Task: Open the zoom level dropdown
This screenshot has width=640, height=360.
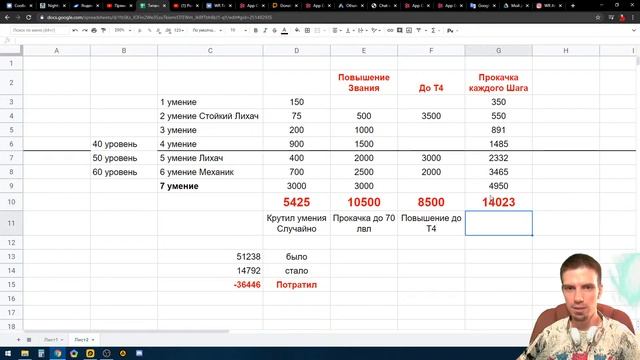Action: tap(123, 31)
